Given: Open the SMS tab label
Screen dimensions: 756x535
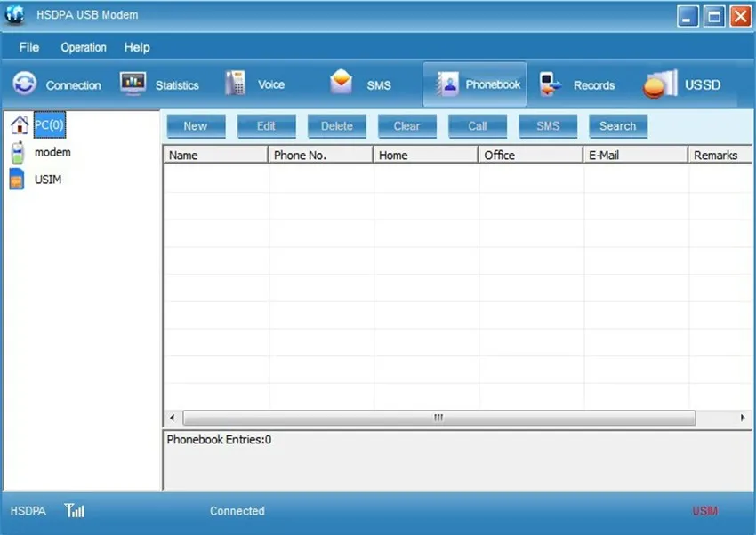Looking at the screenshot, I should pos(379,85).
